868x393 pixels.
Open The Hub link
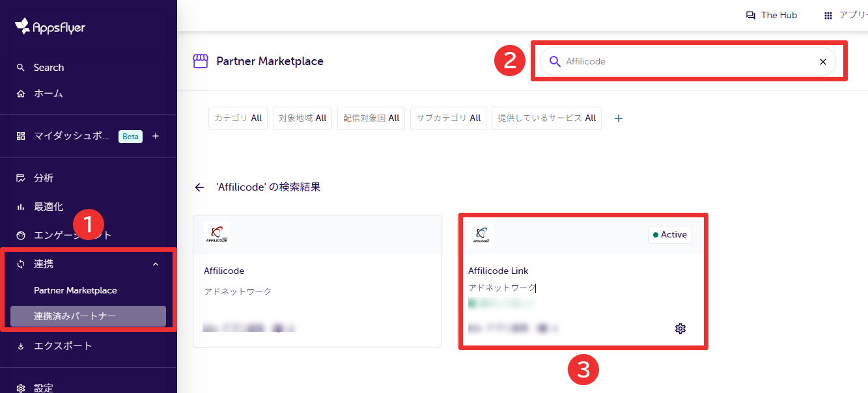pos(779,15)
